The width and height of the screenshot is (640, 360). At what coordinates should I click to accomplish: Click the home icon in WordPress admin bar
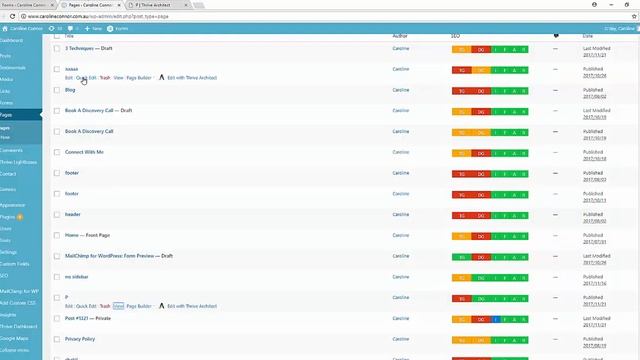[x=5, y=29]
